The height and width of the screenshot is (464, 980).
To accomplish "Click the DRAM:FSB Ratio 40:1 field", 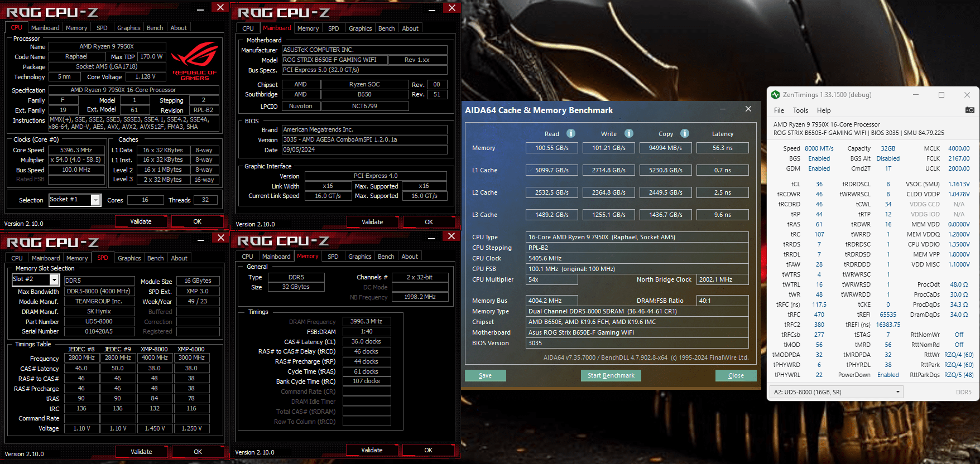I will 723,301.
